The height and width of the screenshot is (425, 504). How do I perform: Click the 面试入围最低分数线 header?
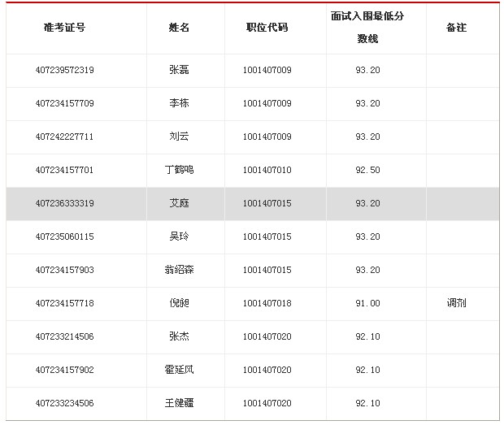click(367, 28)
